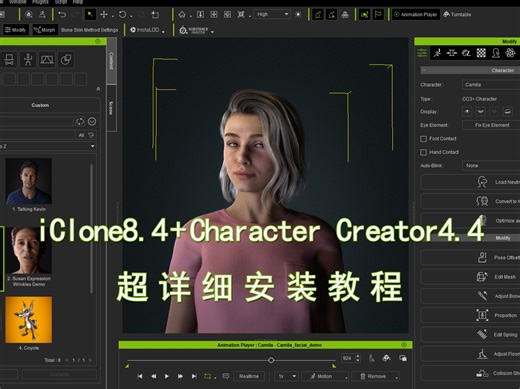Open the running figure motion tab in Modify panel
The height and width of the screenshot is (389, 520).
pyautogui.click(x=437, y=53)
